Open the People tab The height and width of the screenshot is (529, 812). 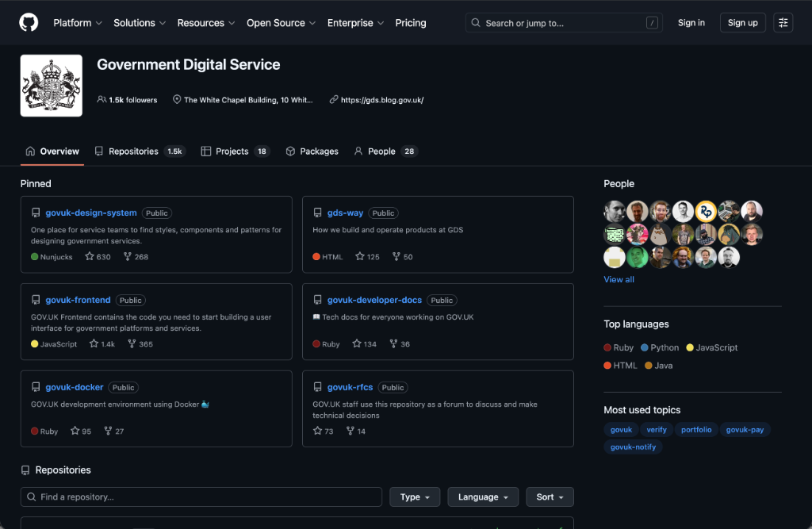pos(386,151)
